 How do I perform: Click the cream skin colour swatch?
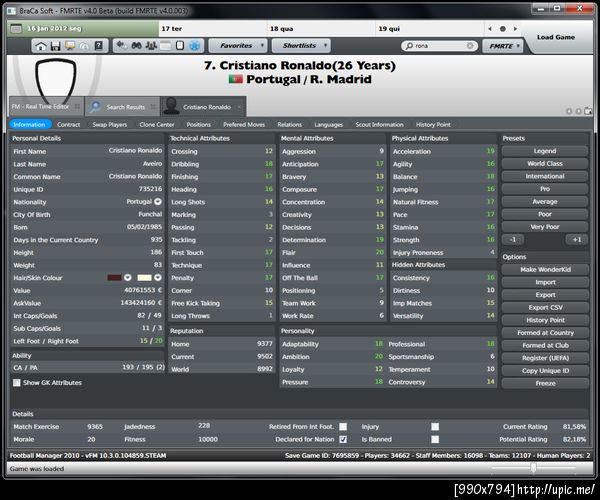(x=144, y=277)
